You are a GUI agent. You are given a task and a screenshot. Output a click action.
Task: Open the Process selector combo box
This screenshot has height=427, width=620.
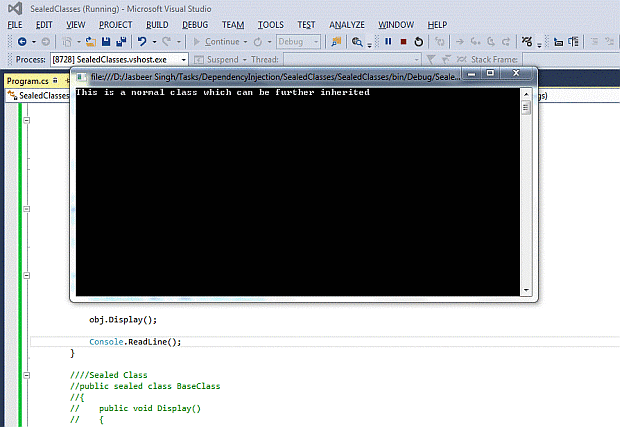pos(119,60)
